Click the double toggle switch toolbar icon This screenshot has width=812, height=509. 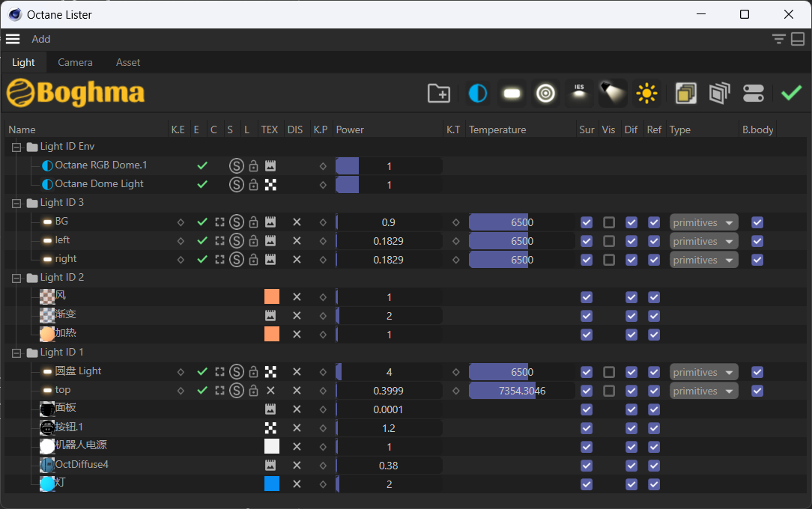point(753,94)
